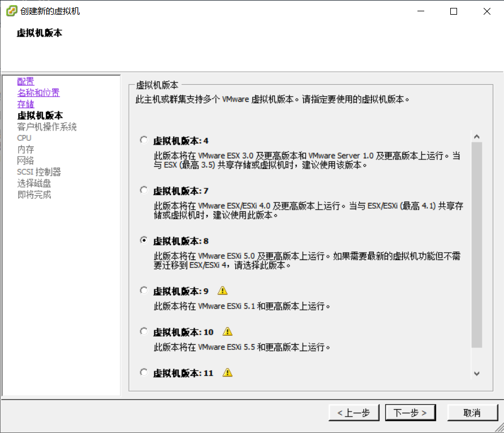504x433 pixels.
Task: Proceed with the 下一步 button
Action: 411,413
